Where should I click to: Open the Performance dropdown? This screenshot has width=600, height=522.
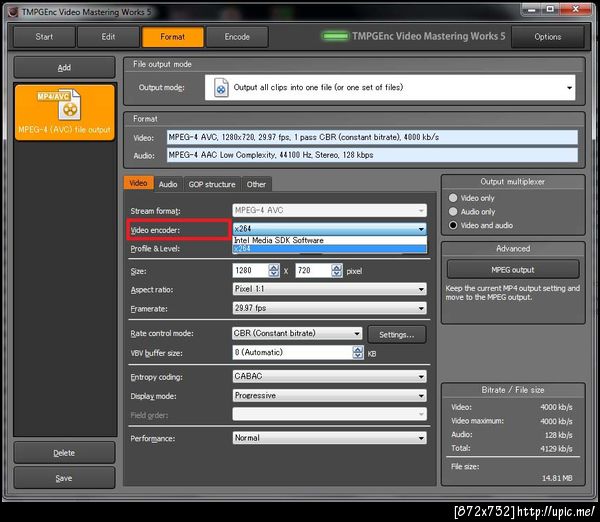tap(329, 438)
